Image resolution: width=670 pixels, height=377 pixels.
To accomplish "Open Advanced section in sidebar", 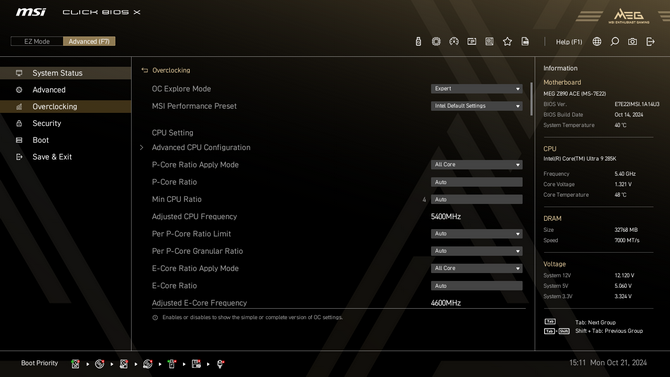I will click(x=65, y=90).
